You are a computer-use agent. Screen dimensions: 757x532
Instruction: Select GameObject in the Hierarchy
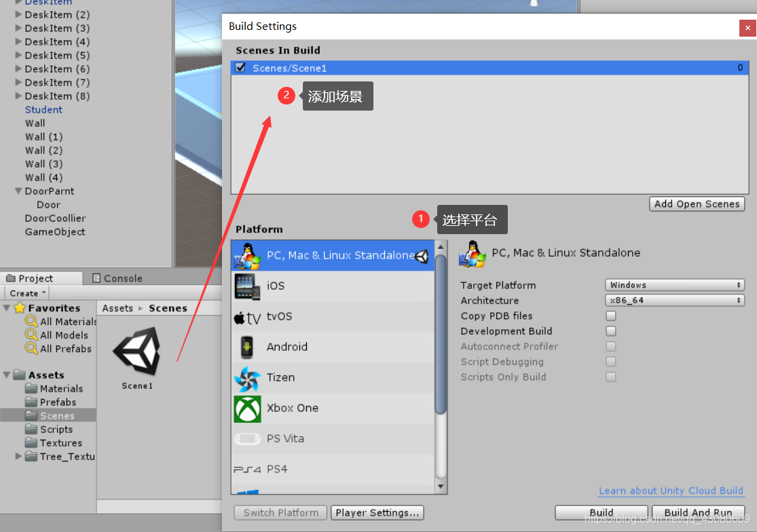pyautogui.click(x=55, y=231)
